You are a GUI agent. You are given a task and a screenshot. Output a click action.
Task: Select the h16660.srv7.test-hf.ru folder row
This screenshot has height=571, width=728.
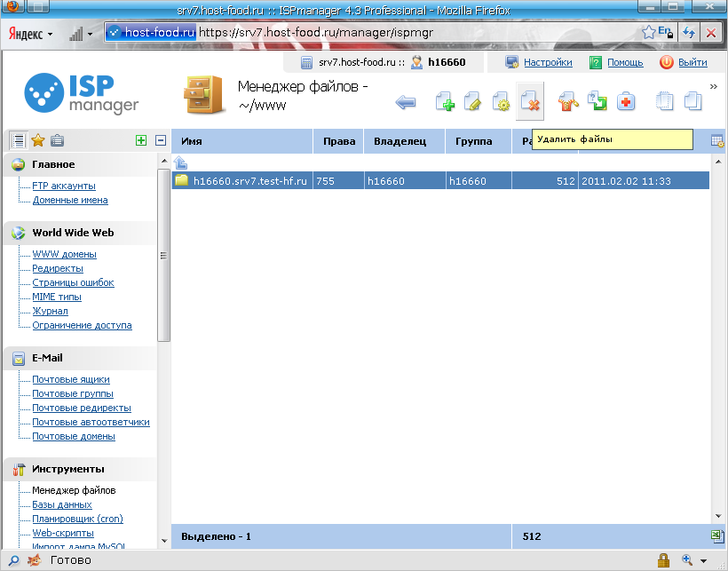point(440,180)
